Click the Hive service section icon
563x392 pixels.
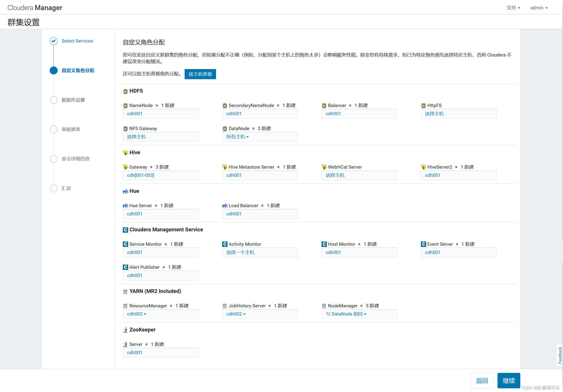point(125,153)
